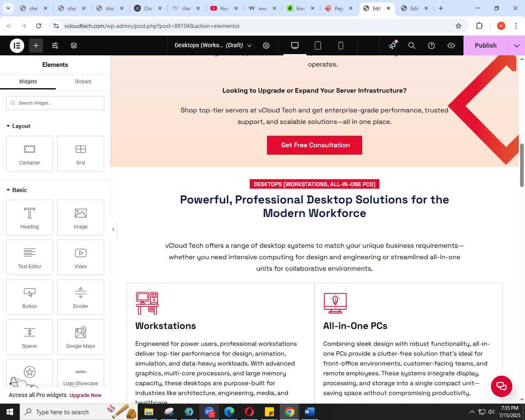Collapse the Layout section
The height and width of the screenshot is (420, 525).
[x=18, y=126]
